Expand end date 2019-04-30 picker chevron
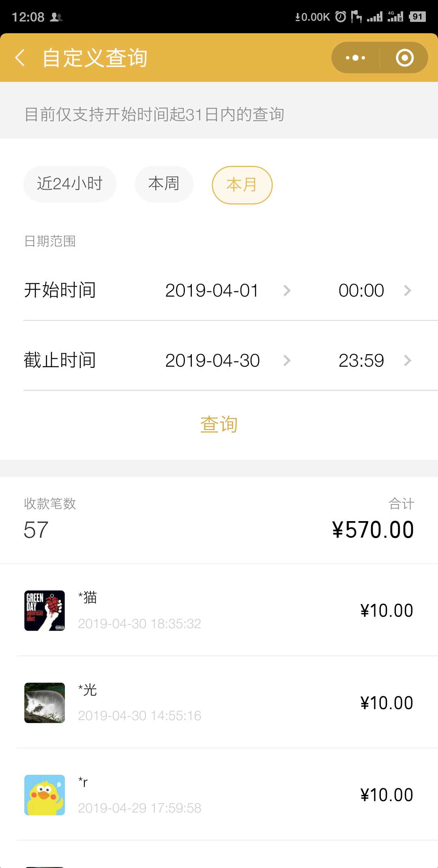This screenshot has height=868, width=438. [287, 361]
